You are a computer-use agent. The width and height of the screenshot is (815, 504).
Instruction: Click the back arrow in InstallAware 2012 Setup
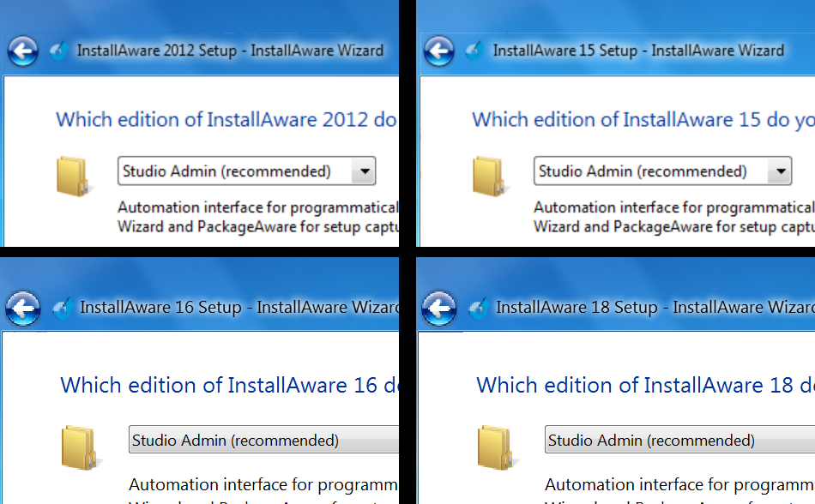(23, 51)
